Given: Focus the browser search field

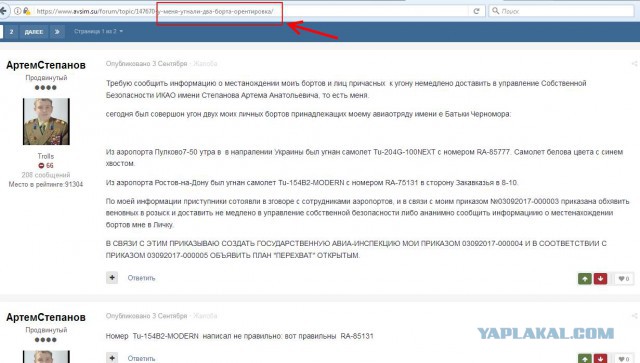Looking at the screenshot, I should click(562, 11).
